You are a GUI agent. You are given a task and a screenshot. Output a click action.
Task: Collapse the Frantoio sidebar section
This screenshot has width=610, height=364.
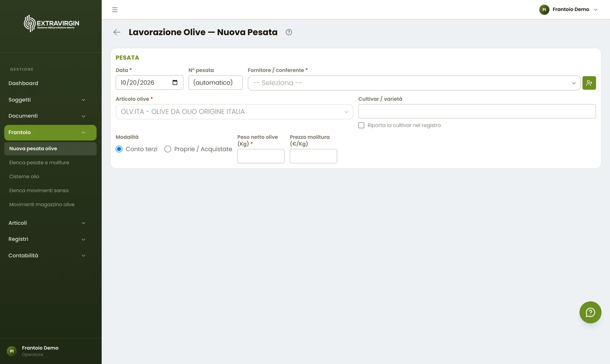50,133
